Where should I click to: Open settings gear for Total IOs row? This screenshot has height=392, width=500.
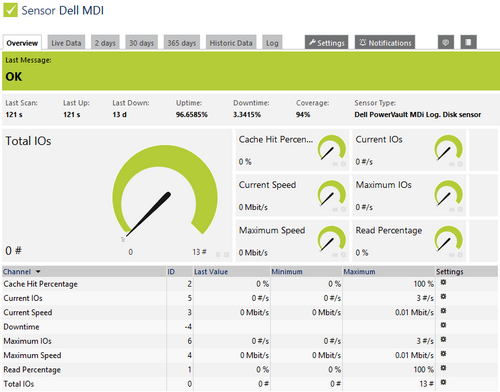click(443, 382)
